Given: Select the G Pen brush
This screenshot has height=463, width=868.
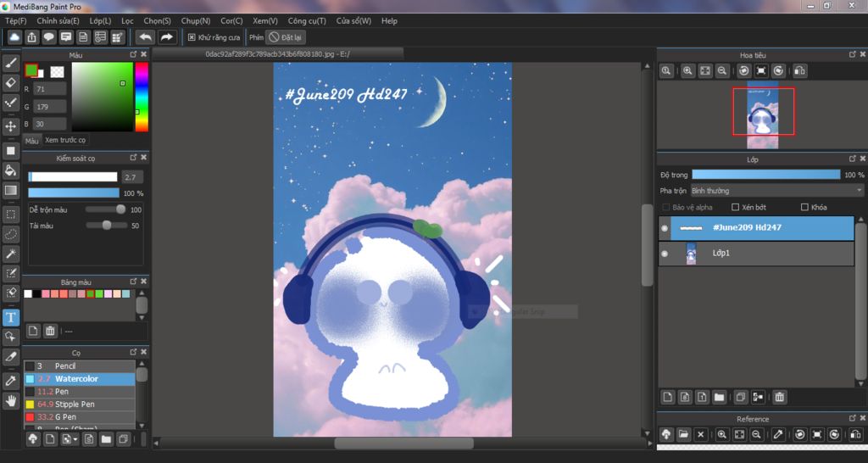Looking at the screenshot, I should (x=79, y=417).
